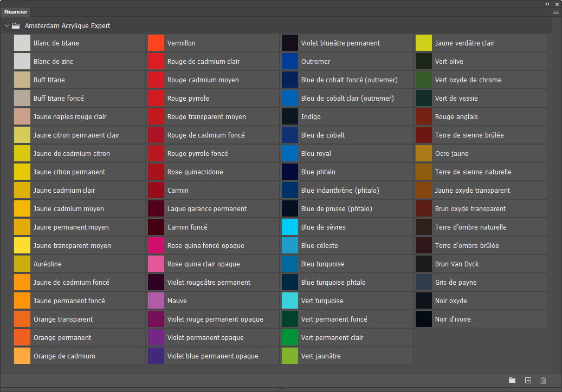The image size is (562, 392).
Task: Select the Amsterdam Acrylique Expert folder icon
Action: tap(16, 26)
